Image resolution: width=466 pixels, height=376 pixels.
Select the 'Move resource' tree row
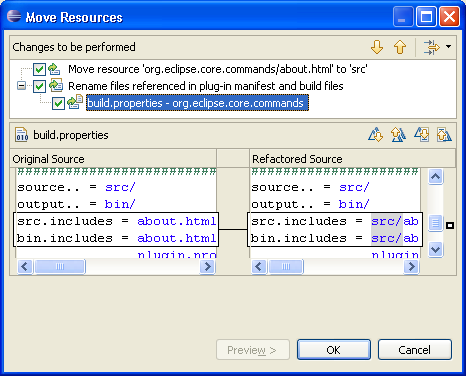click(x=218, y=69)
